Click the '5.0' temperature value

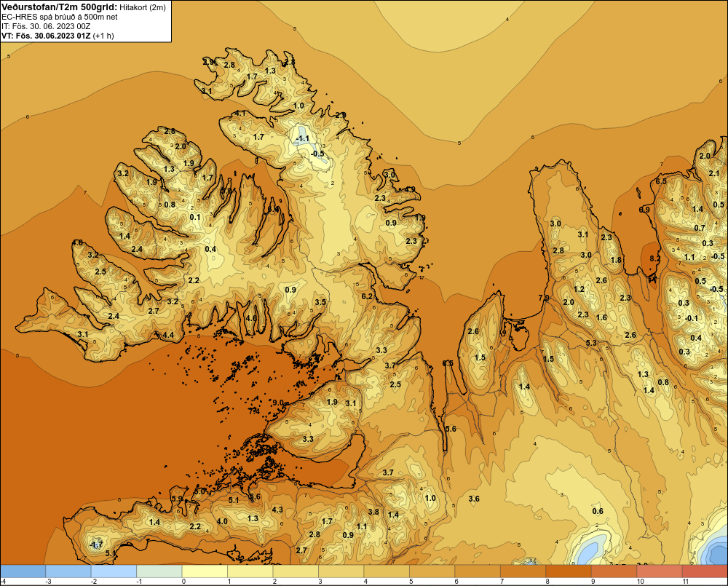199,491
